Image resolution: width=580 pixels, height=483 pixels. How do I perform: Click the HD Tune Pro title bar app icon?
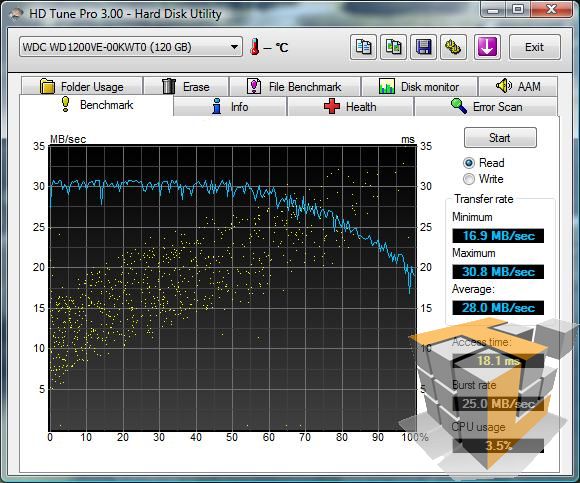[16, 14]
